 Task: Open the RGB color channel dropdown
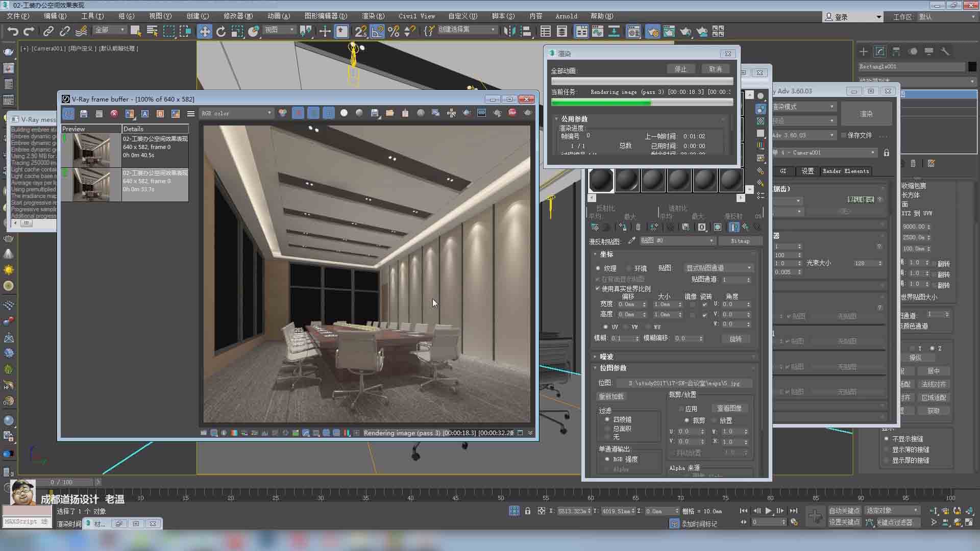[x=237, y=113]
